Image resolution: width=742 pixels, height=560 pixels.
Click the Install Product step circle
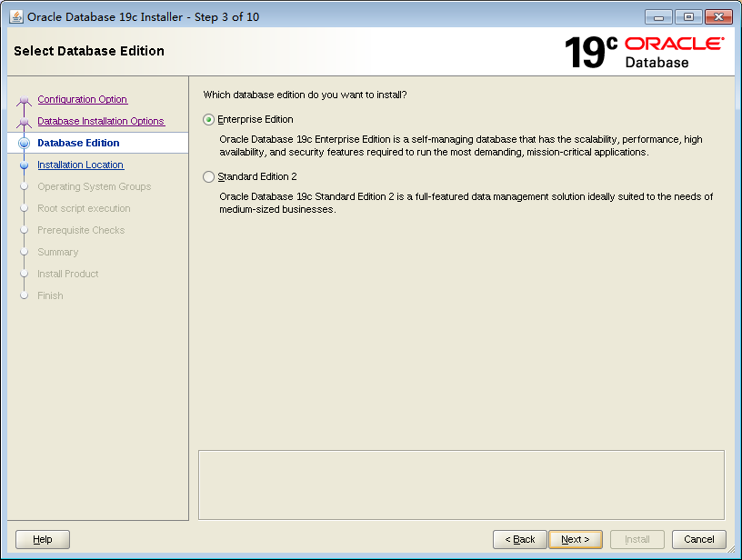click(24, 274)
